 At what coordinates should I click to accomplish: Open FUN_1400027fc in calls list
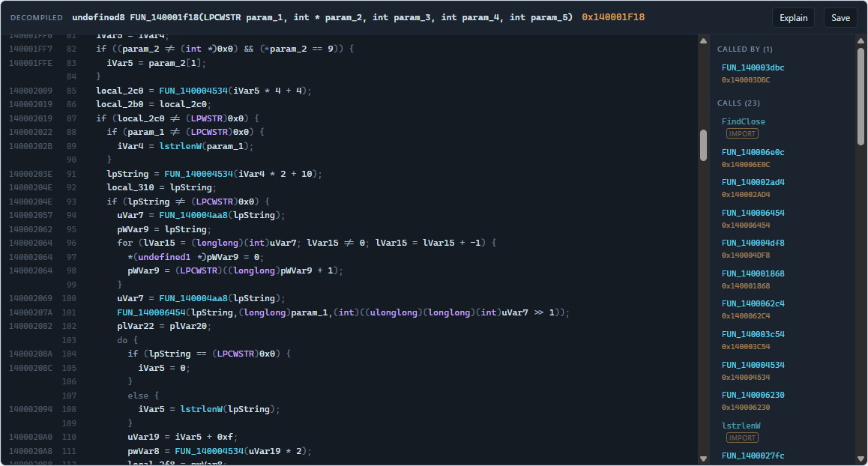click(x=753, y=456)
